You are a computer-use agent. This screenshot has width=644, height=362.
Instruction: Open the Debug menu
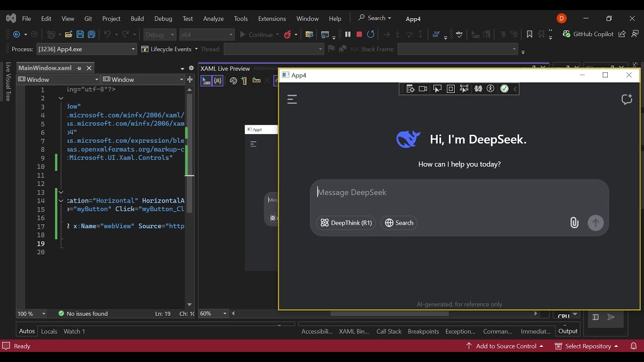[163, 19]
